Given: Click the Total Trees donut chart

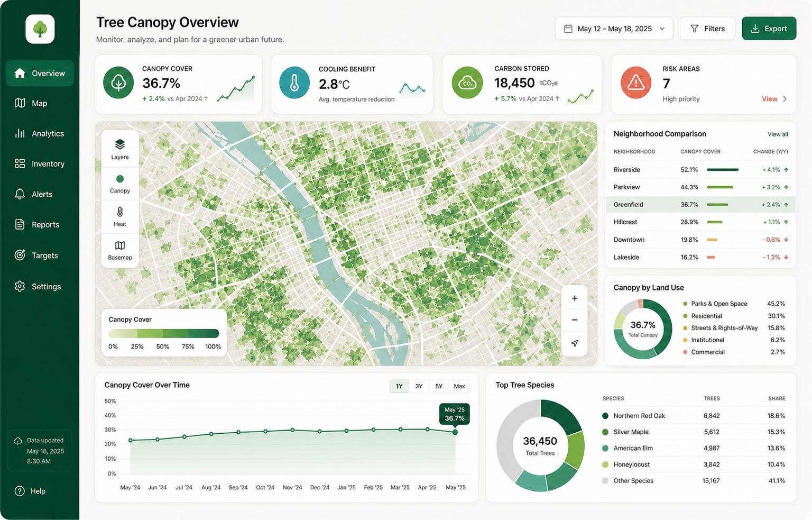Looking at the screenshot, I should pyautogui.click(x=540, y=445).
